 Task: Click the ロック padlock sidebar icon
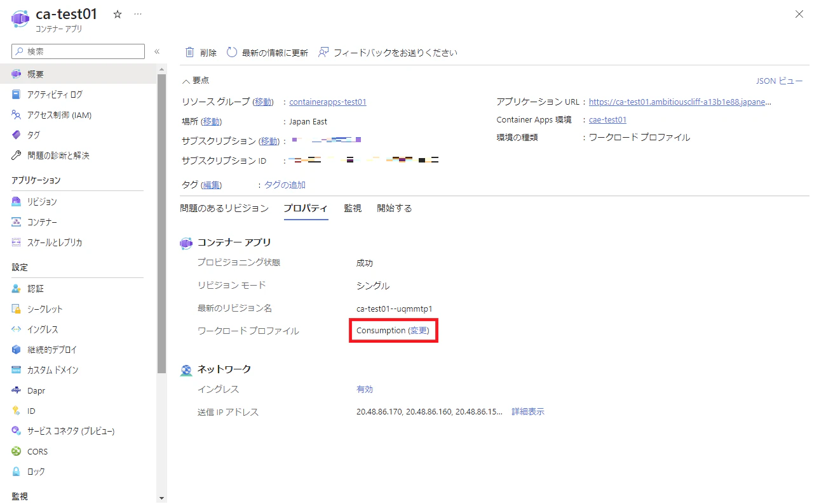17,472
